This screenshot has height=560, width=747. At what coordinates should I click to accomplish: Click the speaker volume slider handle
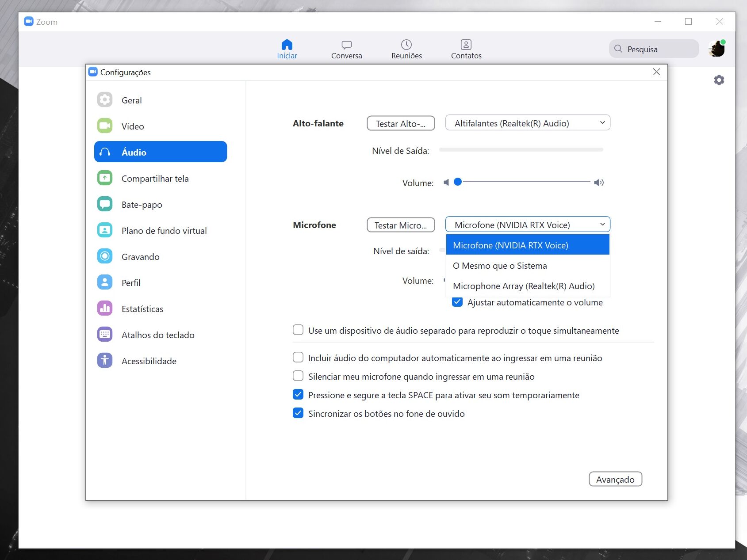458,182
